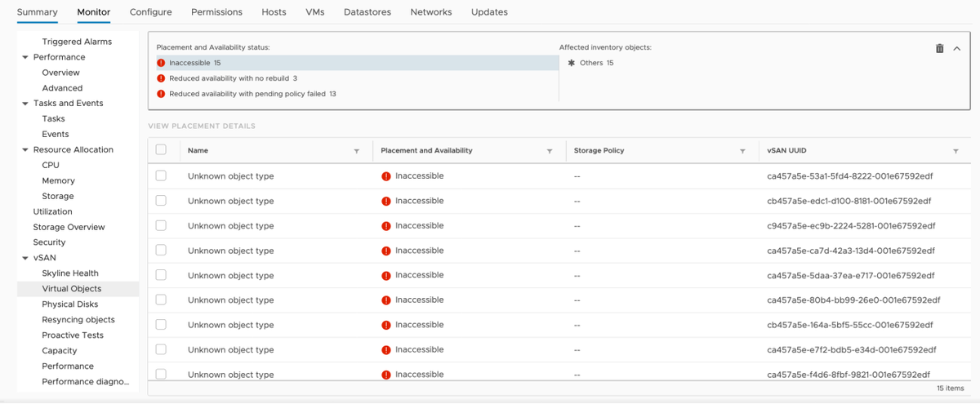Check the first Unknown object type row
The height and width of the screenshot is (404, 980).
(x=161, y=176)
